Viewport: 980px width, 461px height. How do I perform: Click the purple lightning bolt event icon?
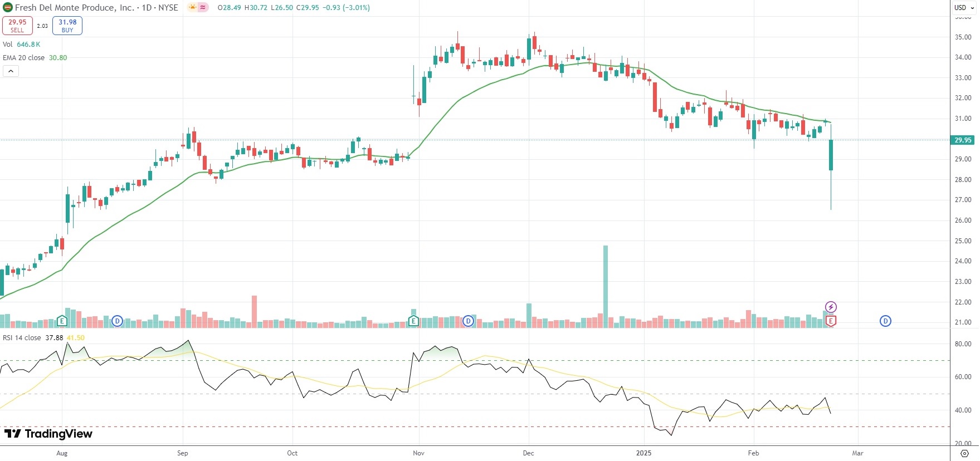point(831,307)
